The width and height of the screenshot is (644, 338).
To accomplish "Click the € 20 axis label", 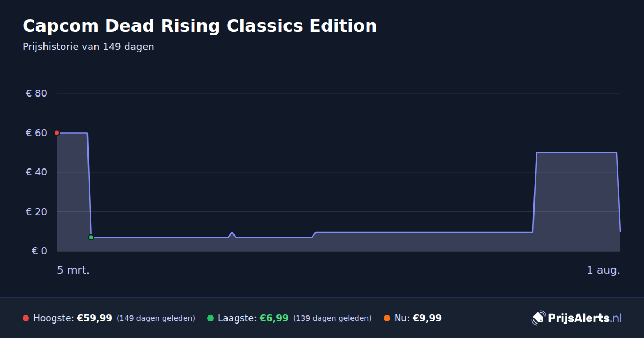I will (36, 211).
